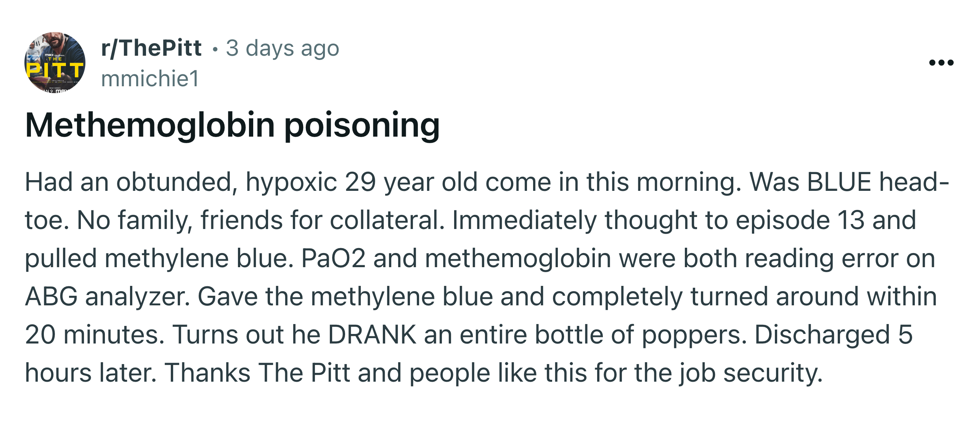Click 'PaO2' in the post body
The width and height of the screenshot is (980, 429).
tap(333, 258)
